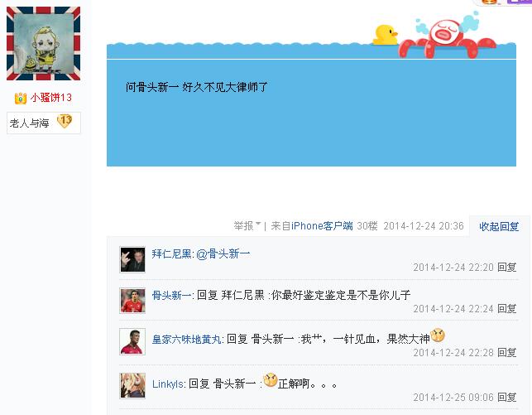Open 骨头新一's red jersey avatar
532x415 pixels.
pyautogui.click(x=132, y=301)
